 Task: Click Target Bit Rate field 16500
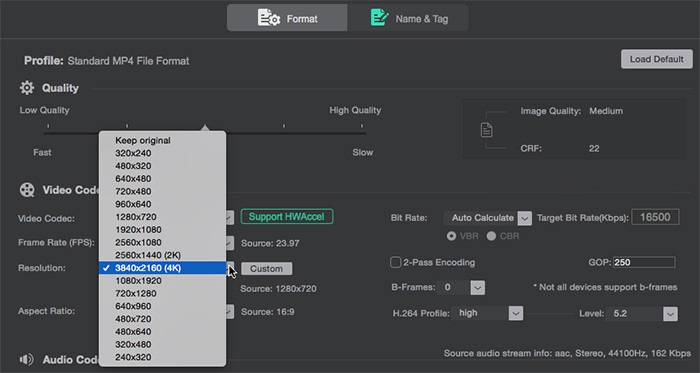click(655, 217)
